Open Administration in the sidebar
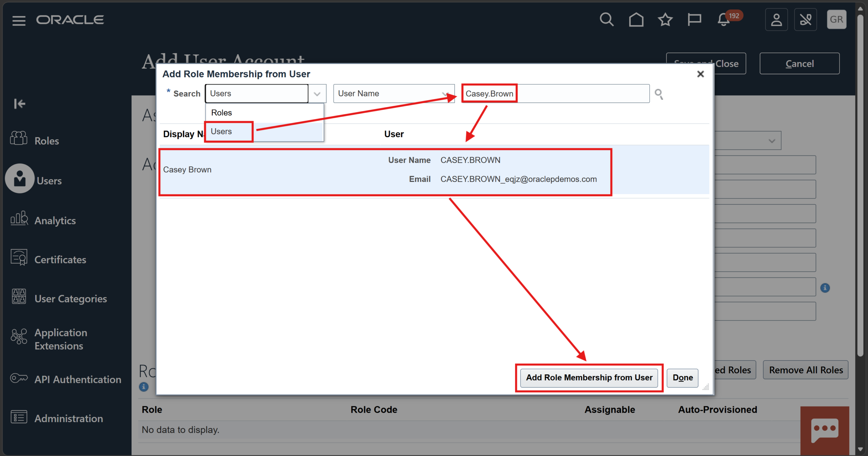Image resolution: width=868 pixels, height=456 pixels. click(x=69, y=419)
